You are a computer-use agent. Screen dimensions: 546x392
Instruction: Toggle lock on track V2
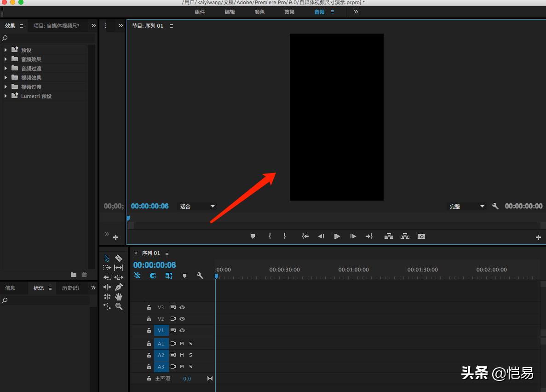pos(149,319)
